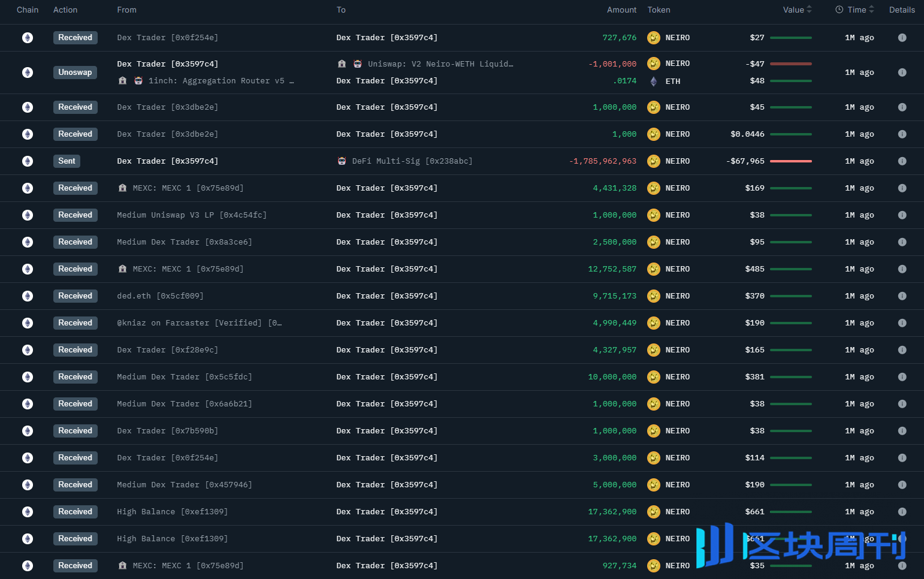Click the To column header

(x=341, y=10)
